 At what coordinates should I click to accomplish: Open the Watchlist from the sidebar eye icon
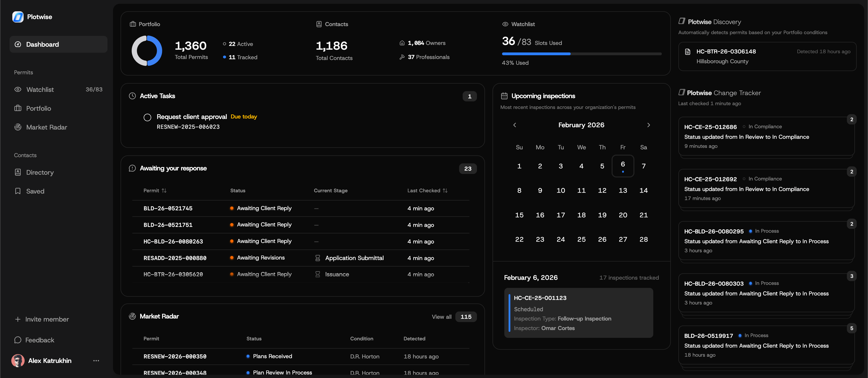[18, 89]
